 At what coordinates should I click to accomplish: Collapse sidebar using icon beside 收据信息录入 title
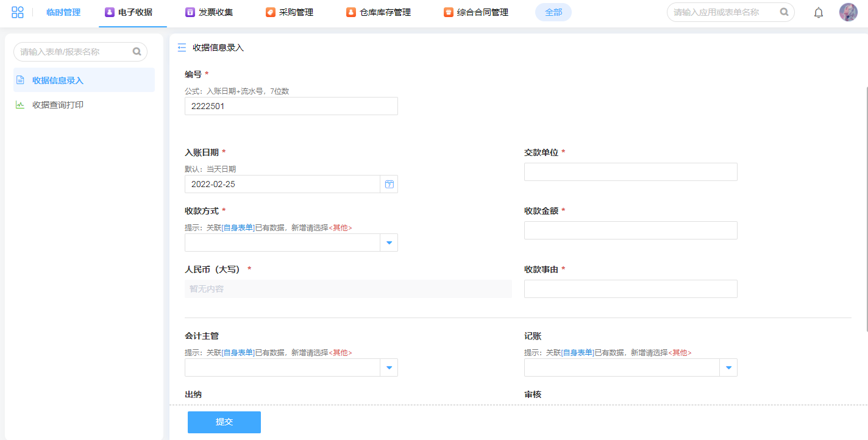tap(182, 48)
